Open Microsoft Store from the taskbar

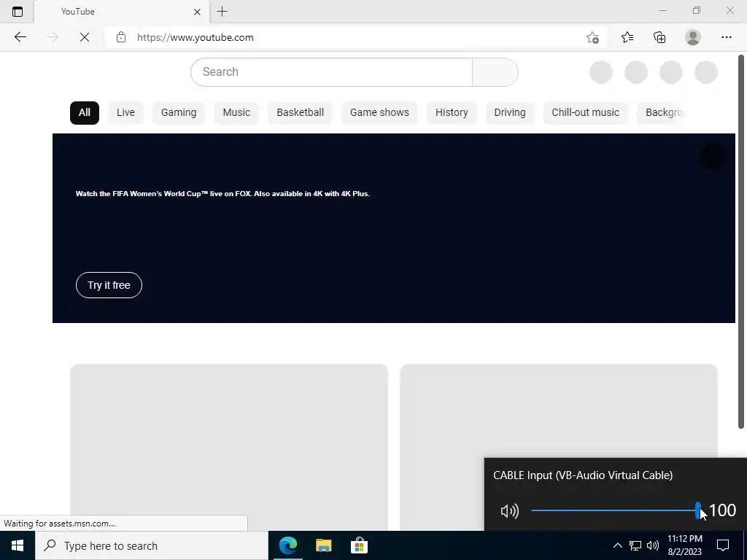pyautogui.click(x=359, y=545)
